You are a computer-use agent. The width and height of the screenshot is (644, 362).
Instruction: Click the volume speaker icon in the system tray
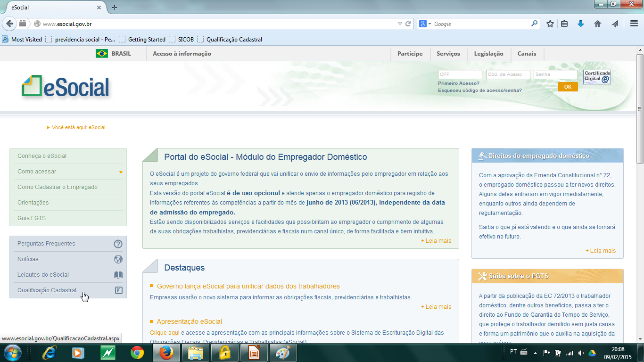click(x=580, y=353)
